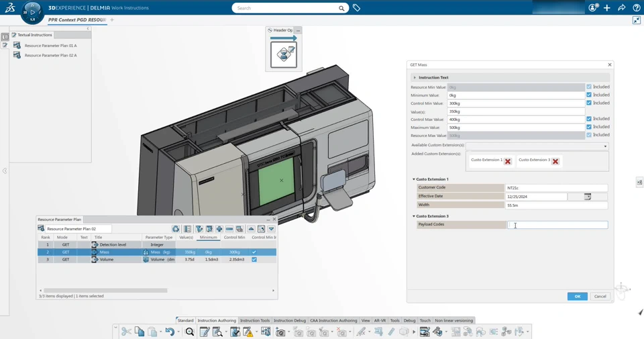Click the Value(s) field showing 350kg
Viewport: 644px width, 339px height.
(516, 111)
